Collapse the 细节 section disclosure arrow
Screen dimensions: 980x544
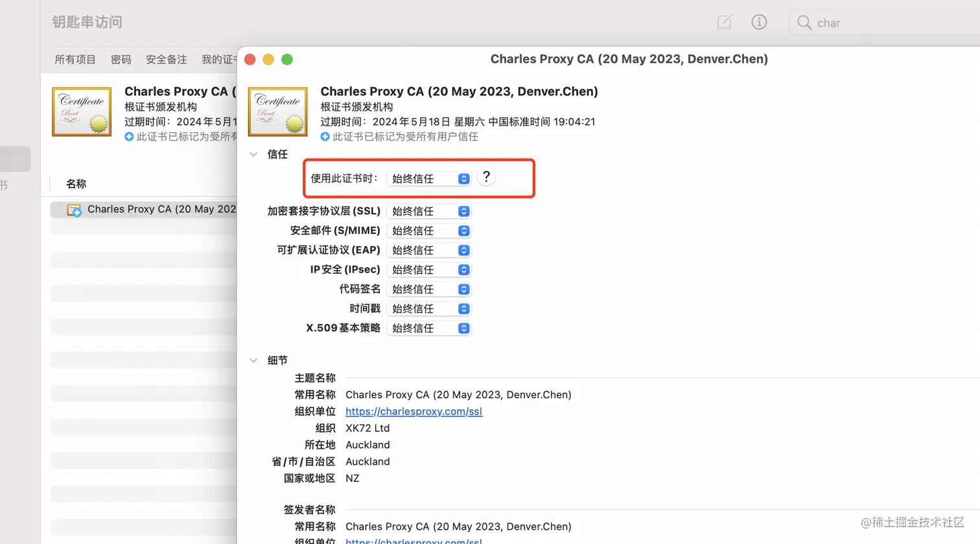pos(253,360)
